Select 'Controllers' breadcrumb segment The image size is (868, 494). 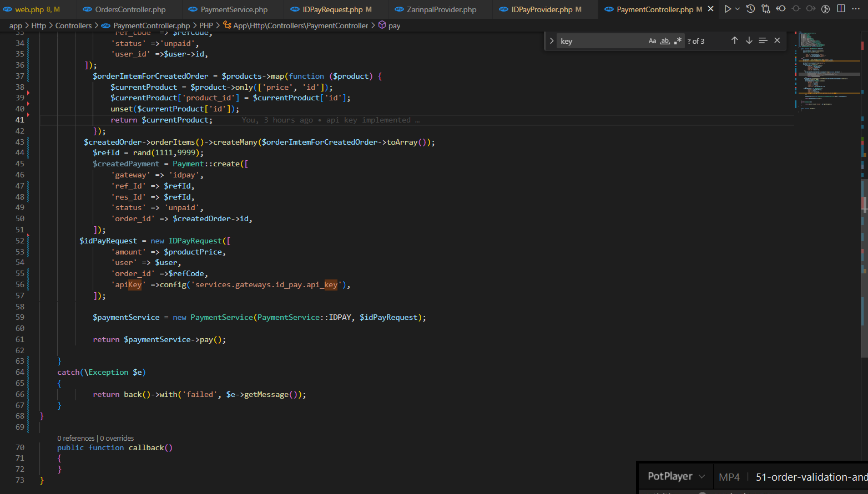pos(73,26)
